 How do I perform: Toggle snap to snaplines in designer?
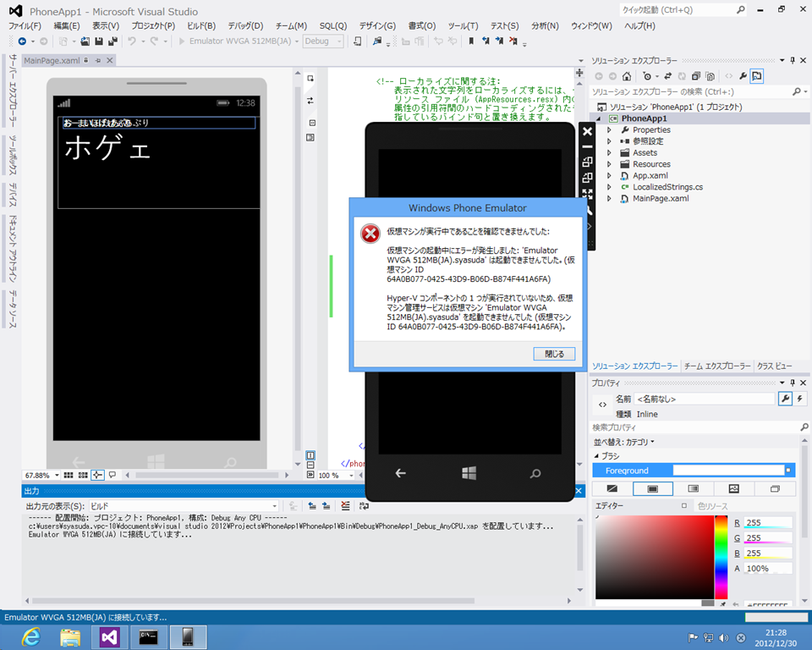pyautogui.click(x=97, y=475)
